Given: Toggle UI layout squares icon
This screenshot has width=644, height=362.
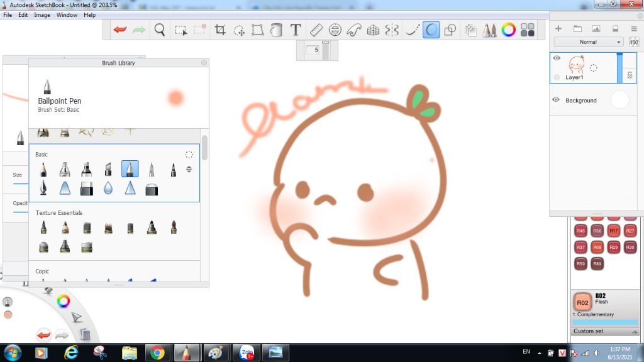Looking at the screenshot, I should [x=528, y=30].
